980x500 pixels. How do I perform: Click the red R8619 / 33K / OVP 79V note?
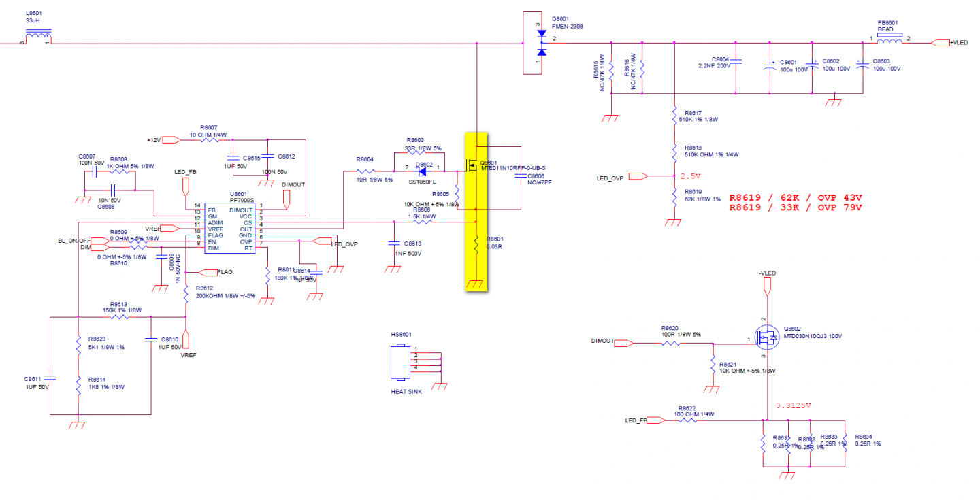[x=795, y=207]
